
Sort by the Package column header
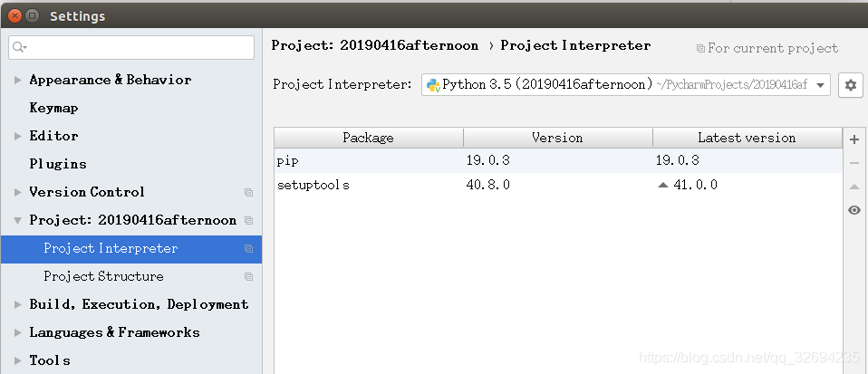click(x=369, y=138)
